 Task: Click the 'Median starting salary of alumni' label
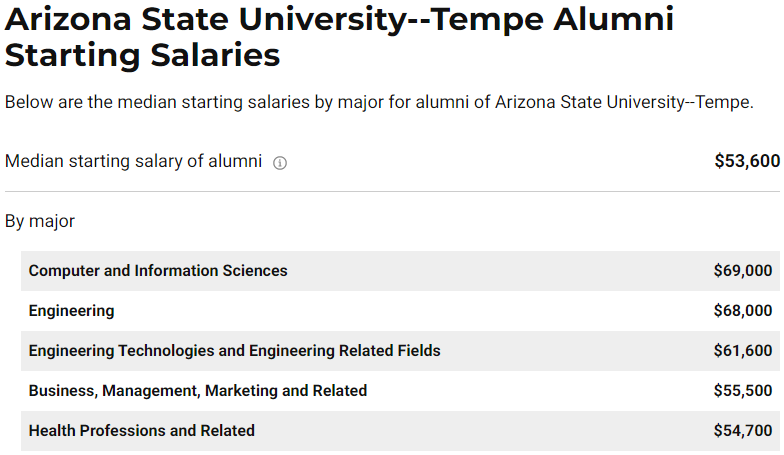pos(134,162)
